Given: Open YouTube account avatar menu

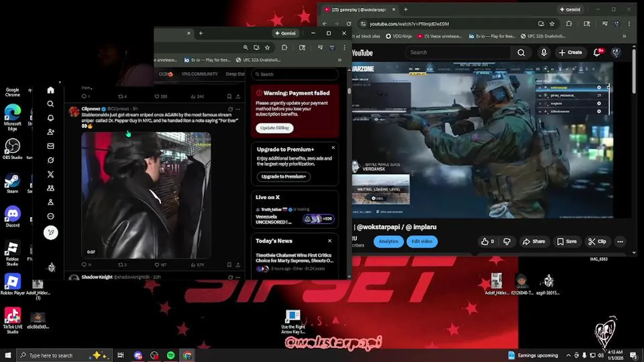Looking at the screenshot, I should 616,52.
